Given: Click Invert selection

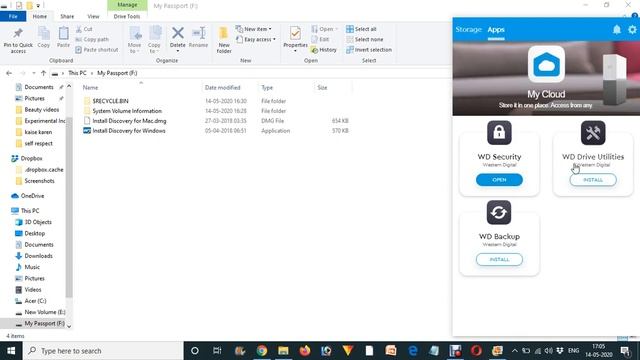Looking at the screenshot, I should (x=369, y=49).
